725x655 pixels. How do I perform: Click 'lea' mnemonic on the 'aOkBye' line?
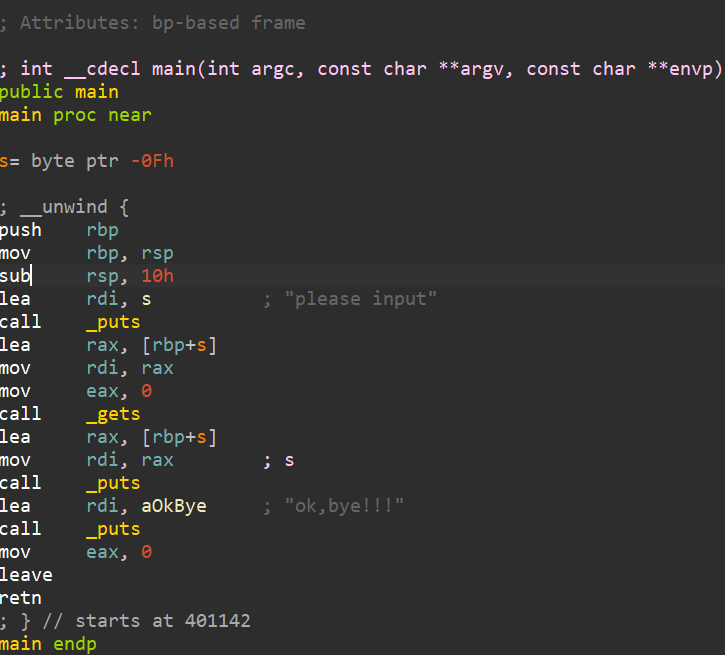point(15,506)
